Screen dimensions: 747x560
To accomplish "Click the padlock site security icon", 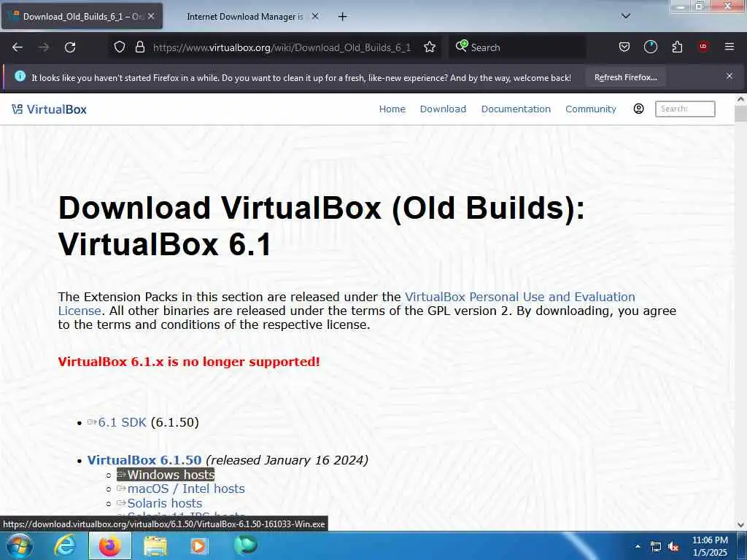I will click(139, 47).
